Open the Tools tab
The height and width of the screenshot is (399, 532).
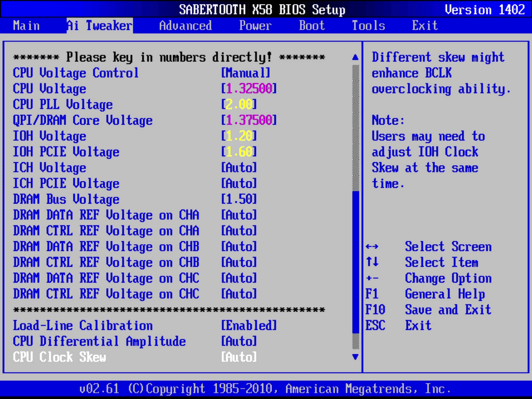point(368,25)
